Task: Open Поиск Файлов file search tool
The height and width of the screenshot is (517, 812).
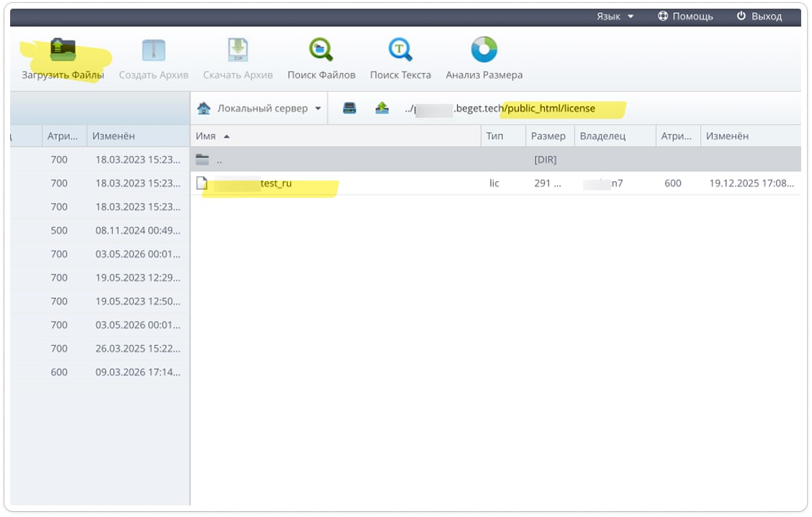Action: coord(321,50)
